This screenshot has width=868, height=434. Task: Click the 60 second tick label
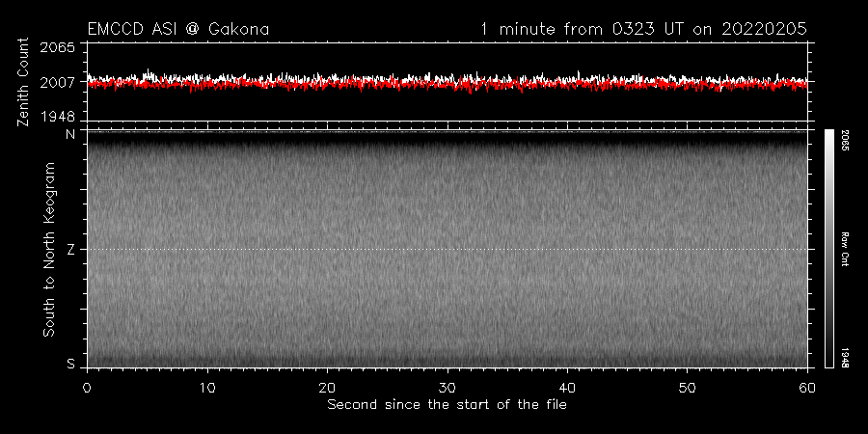[807, 387]
